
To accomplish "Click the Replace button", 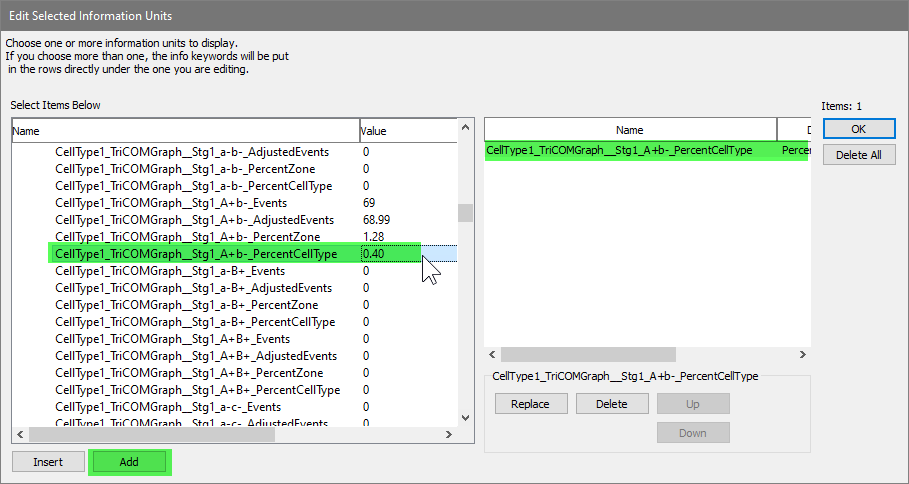I will coord(530,404).
